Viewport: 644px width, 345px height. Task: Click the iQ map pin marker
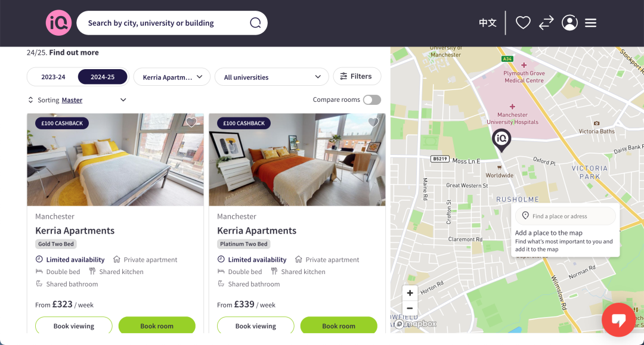click(x=501, y=140)
